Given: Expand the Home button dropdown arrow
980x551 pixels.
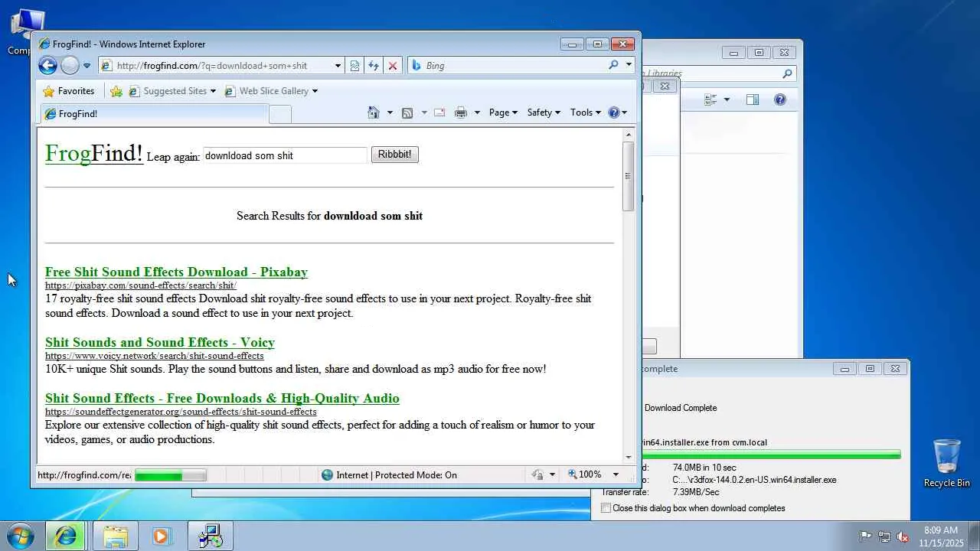Looking at the screenshot, I should coord(390,112).
